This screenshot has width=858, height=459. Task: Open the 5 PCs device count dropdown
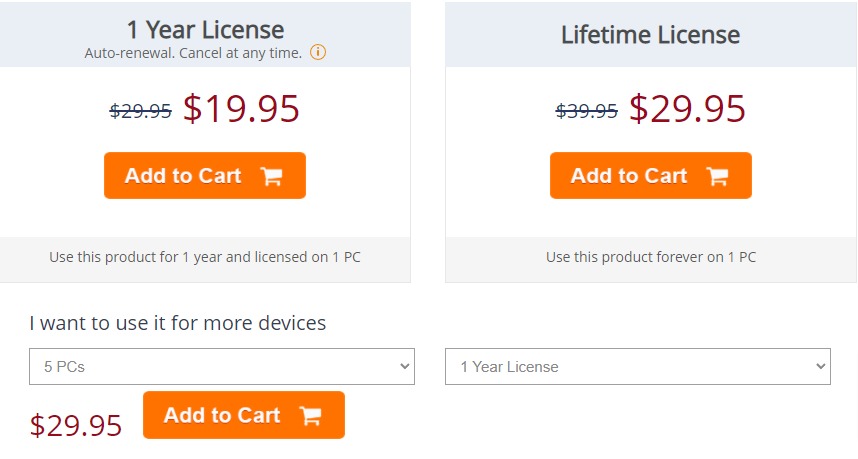coord(222,367)
